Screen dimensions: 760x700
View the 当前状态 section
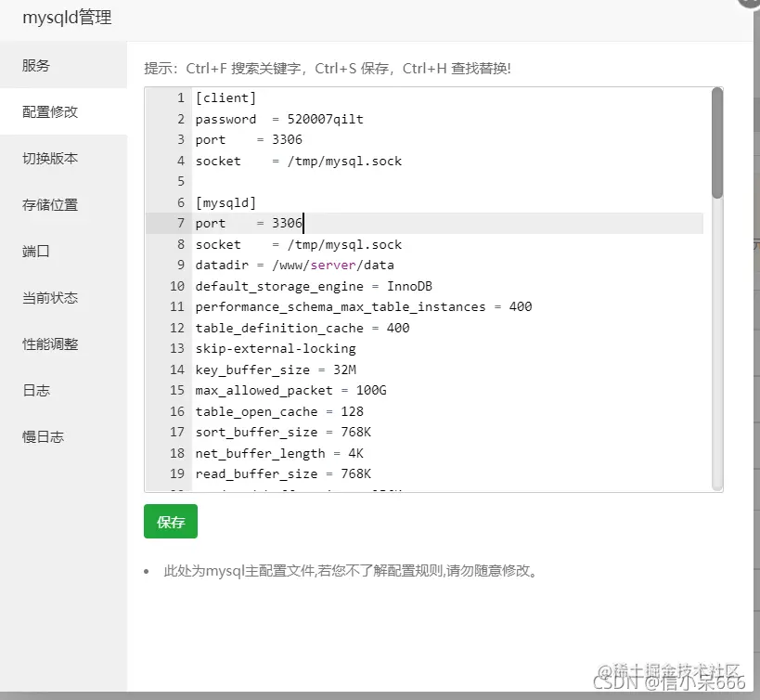(50, 297)
